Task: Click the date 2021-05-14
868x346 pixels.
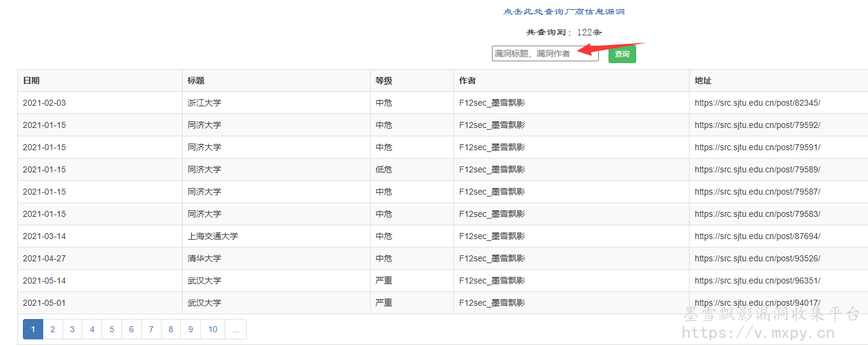Action: 44,281
